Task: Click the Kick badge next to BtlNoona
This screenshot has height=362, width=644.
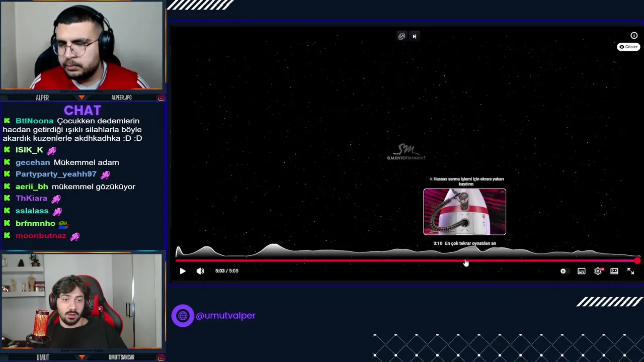Action: click(7, 121)
